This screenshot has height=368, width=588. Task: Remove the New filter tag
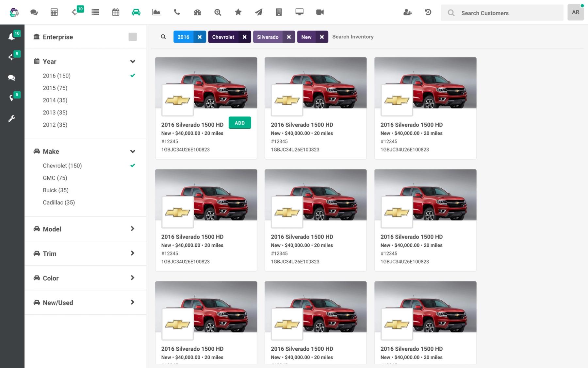tap(322, 37)
